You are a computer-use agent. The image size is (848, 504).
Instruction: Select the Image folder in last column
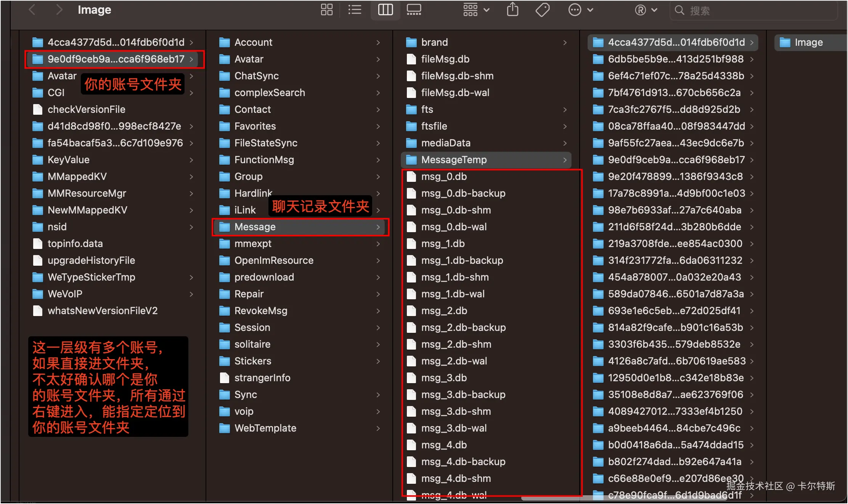808,42
